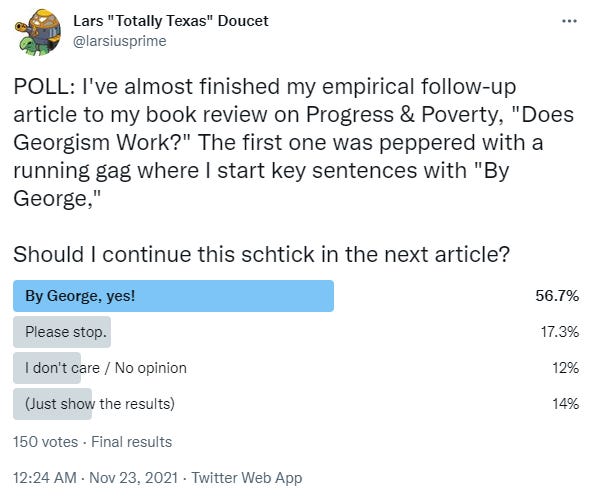Click the @larsiusprime handle
The image size is (594, 504).
119,41
